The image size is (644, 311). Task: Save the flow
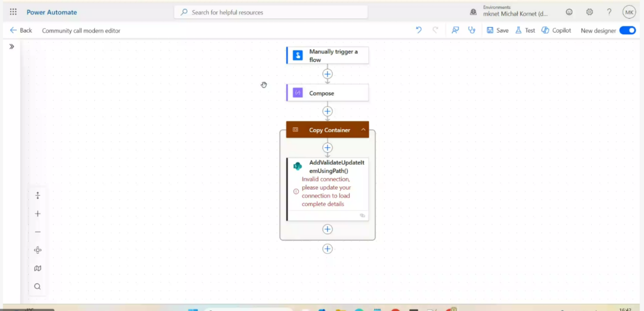[x=497, y=30]
